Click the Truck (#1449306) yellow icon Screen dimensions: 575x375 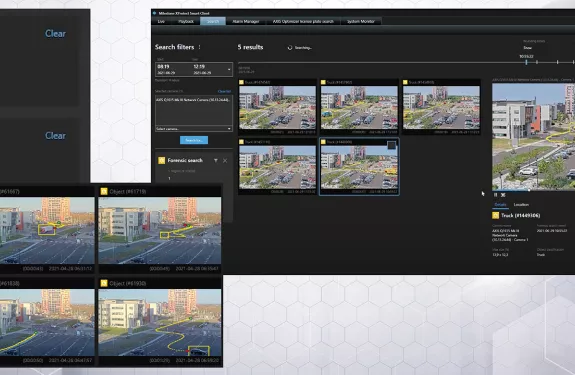495,216
